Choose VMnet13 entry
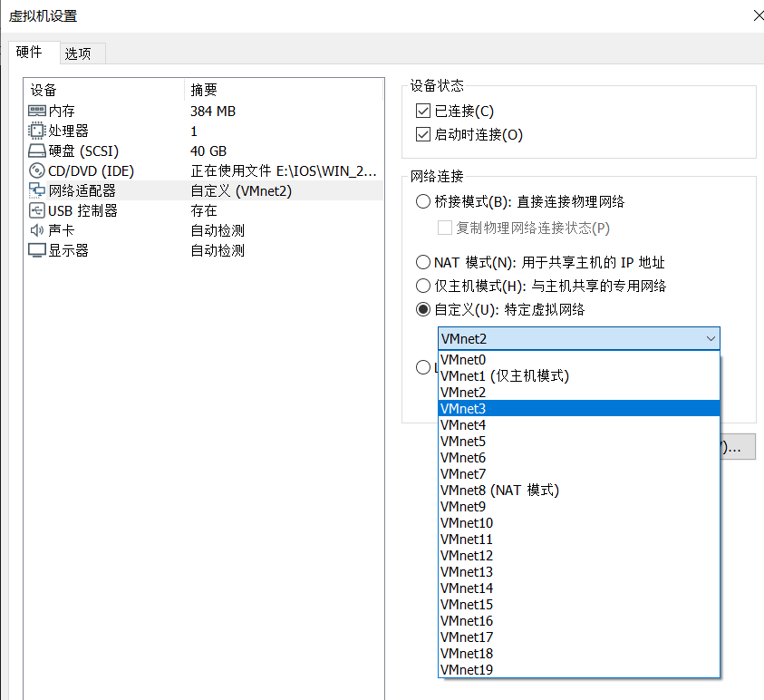764x700 pixels. point(579,572)
